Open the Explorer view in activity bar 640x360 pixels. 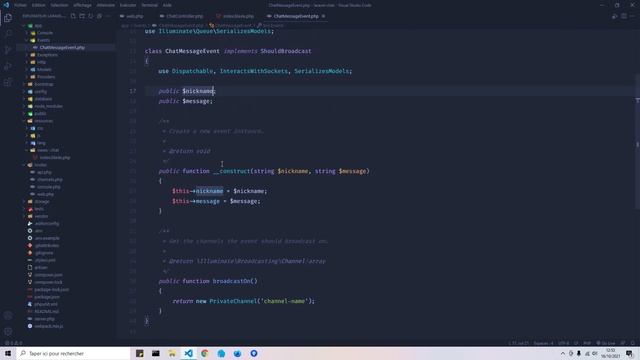point(8,18)
